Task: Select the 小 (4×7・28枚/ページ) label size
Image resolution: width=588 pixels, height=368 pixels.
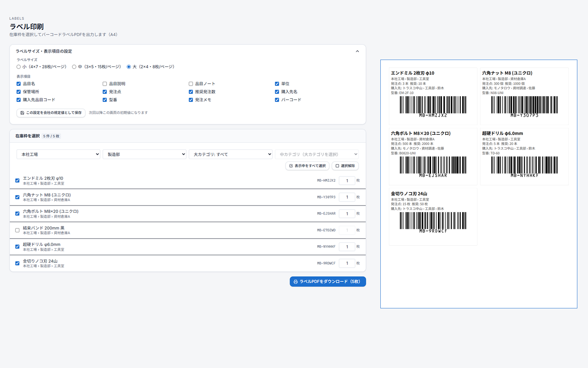Action: (x=19, y=67)
